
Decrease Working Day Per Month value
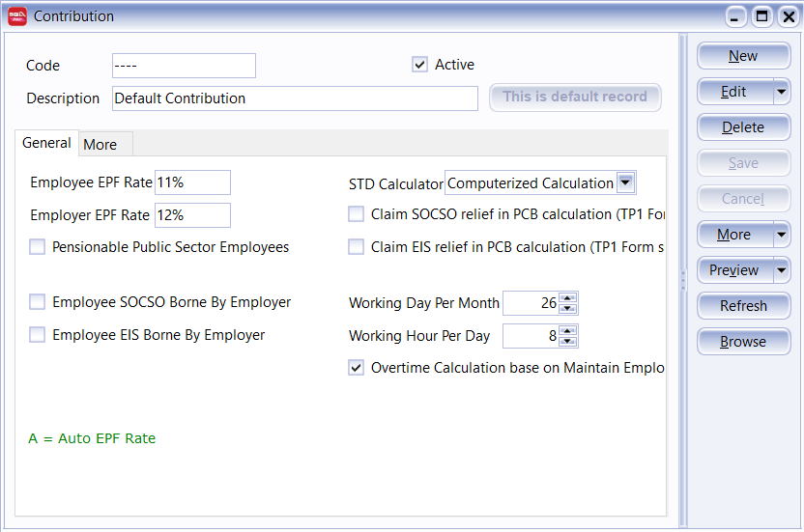568,309
